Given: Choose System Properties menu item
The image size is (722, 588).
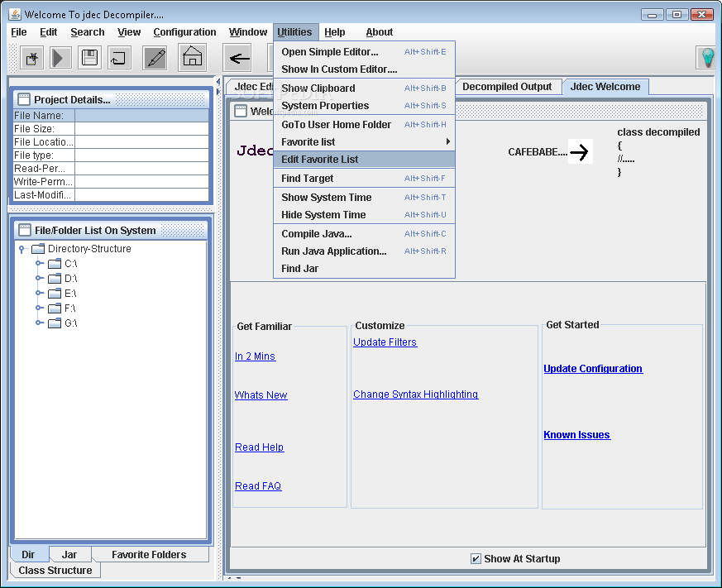Looking at the screenshot, I should click(364, 106).
